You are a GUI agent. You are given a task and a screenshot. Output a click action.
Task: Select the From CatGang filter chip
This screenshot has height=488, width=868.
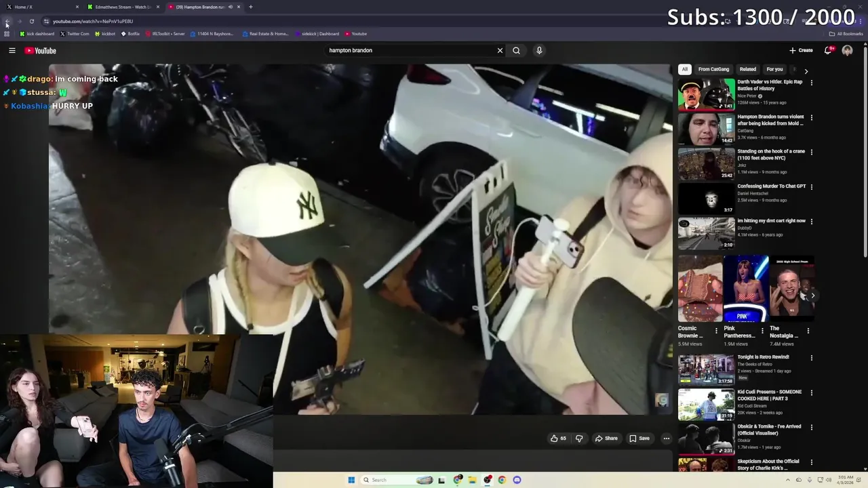click(x=713, y=69)
